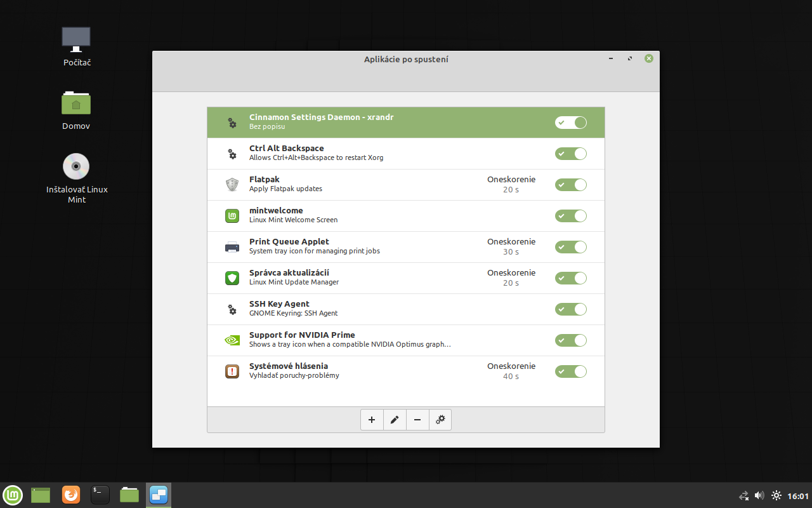Click the pencil edit icon in bottom toolbar

395,420
